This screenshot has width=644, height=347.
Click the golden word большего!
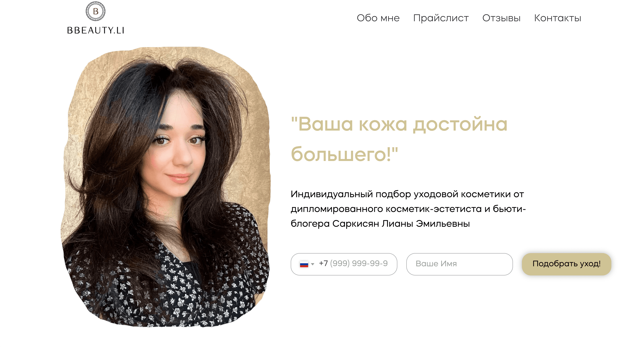[341, 154]
